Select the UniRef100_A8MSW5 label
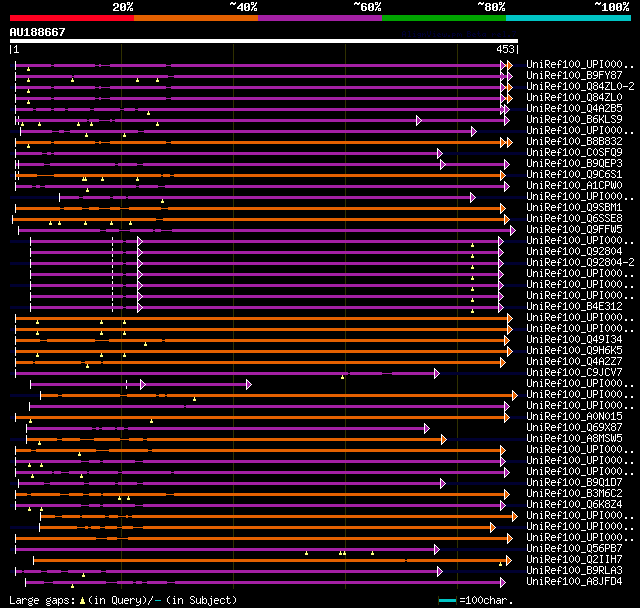The height and width of the screenshot is (608, 640). [574, 439]
